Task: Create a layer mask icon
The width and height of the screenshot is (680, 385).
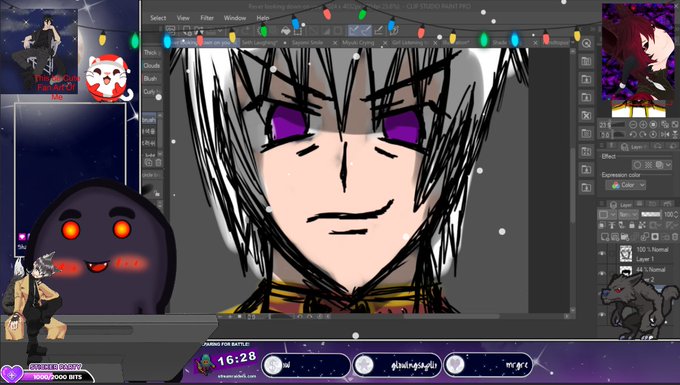Action: click(654, 237)
